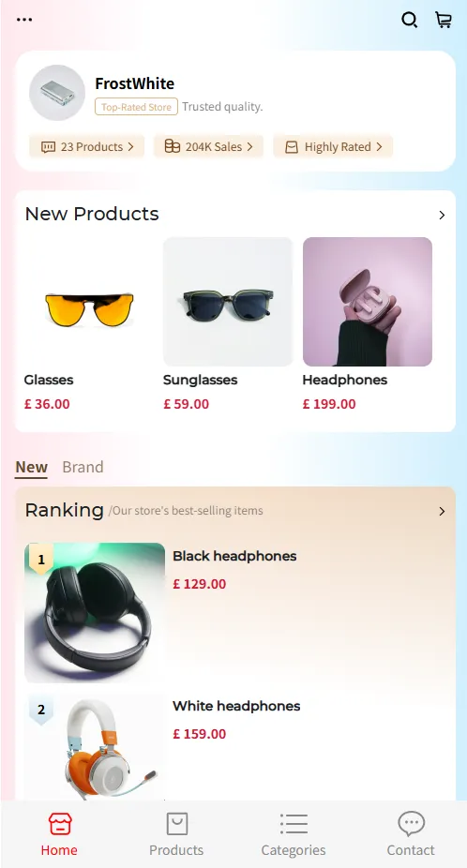Open the Highly Rated chip
This screenshot has height=868, width=467.
point(333,146)
